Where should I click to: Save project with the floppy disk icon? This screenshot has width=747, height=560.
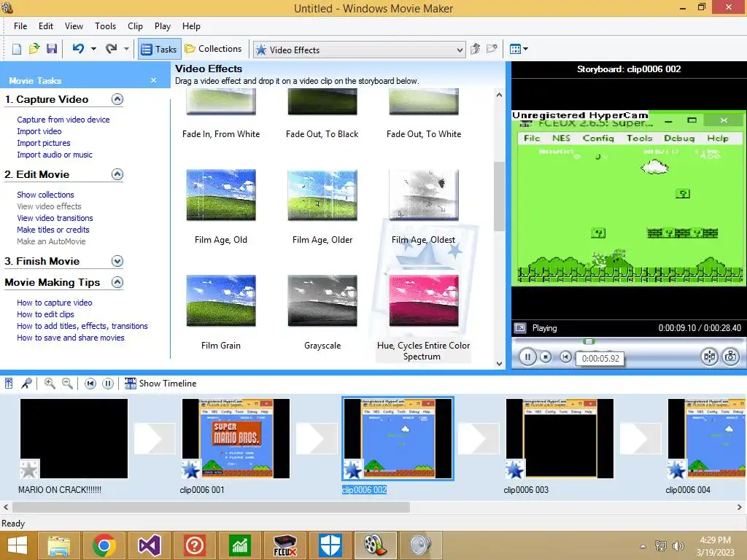(x=52, y=49)
